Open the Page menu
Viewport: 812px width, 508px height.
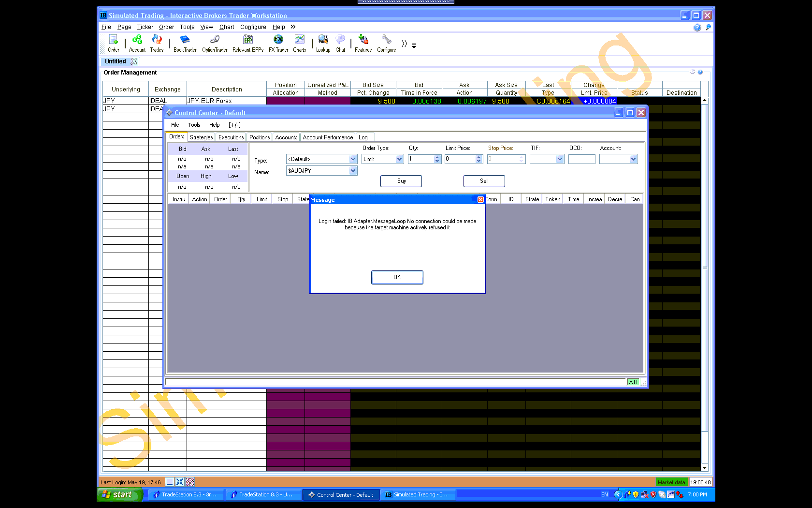coord(124,27)
